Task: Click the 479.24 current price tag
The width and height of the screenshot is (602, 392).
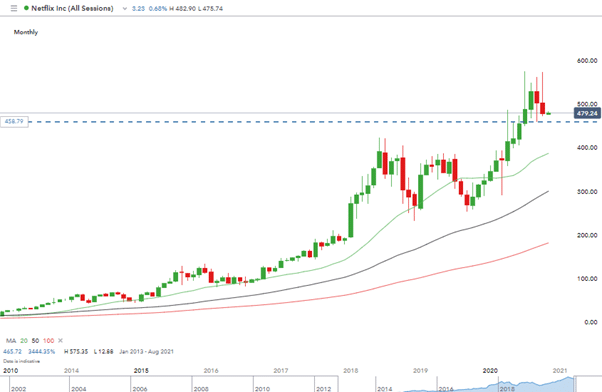Action: pyautogui.click(x=587, y=113)
